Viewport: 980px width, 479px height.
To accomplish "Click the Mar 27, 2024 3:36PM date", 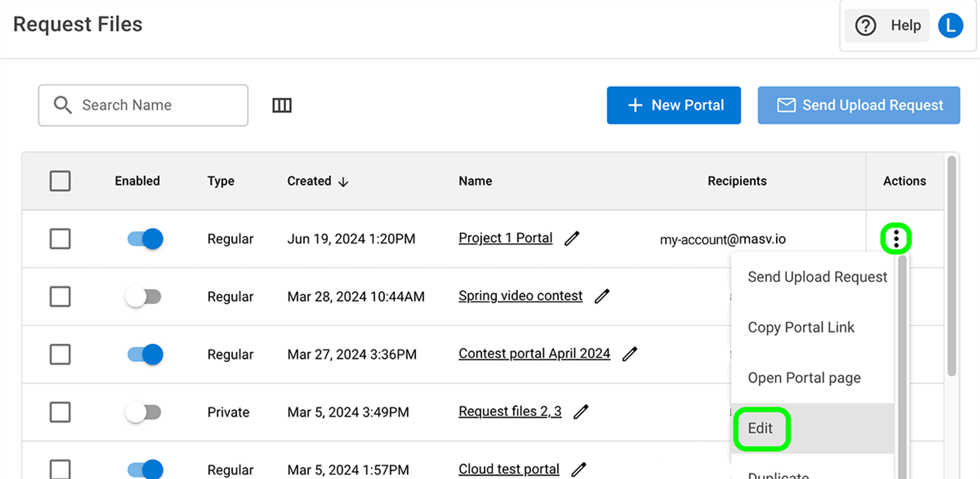I will click(352, 355).
